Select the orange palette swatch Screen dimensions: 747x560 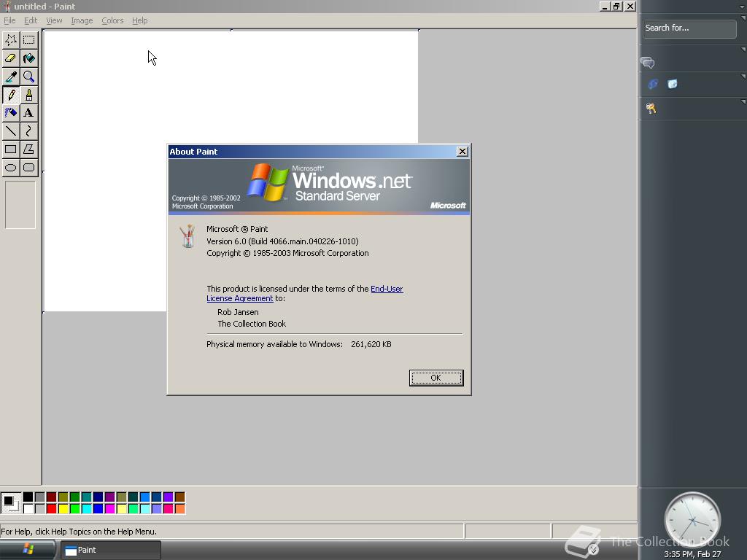coord(179,508)
